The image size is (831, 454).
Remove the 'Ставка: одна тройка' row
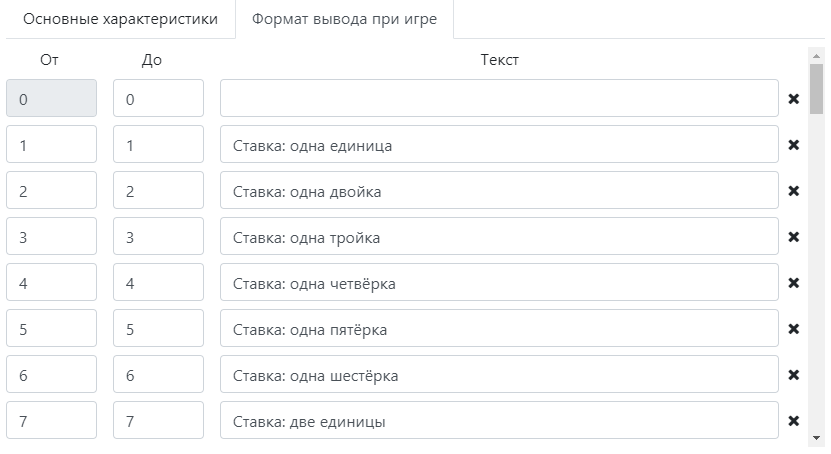pos(794,237)
